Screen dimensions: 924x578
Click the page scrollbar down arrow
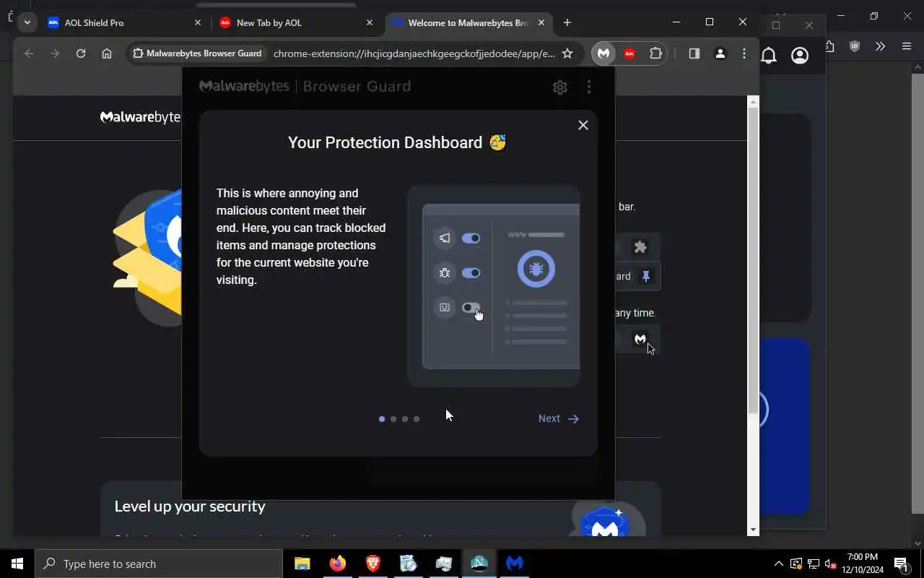click(x=753, y=530)
